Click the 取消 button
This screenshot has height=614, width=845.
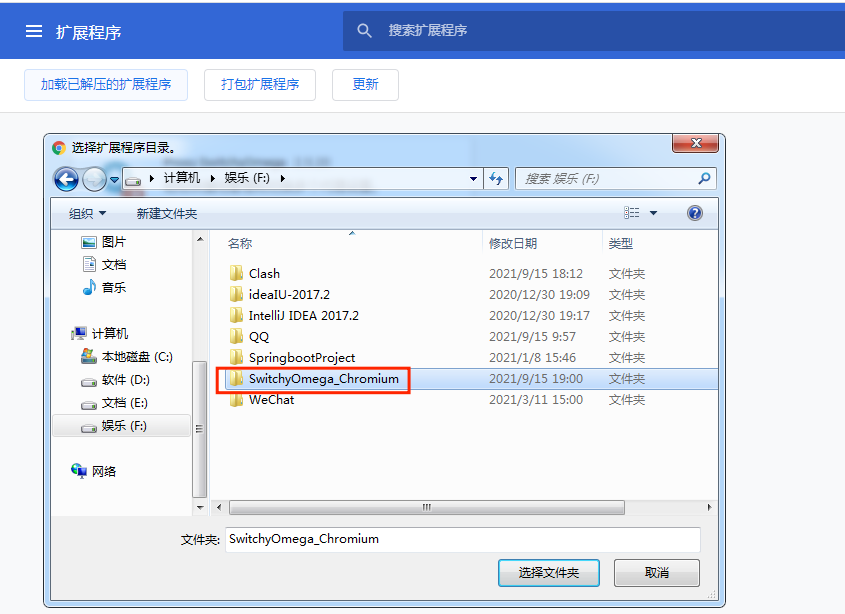pyautogui.click(x=656, y=572)
